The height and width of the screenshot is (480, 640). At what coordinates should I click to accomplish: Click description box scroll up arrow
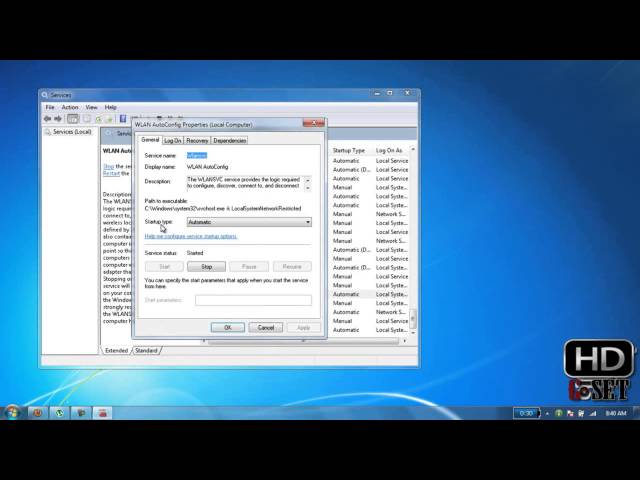point(308,180)
